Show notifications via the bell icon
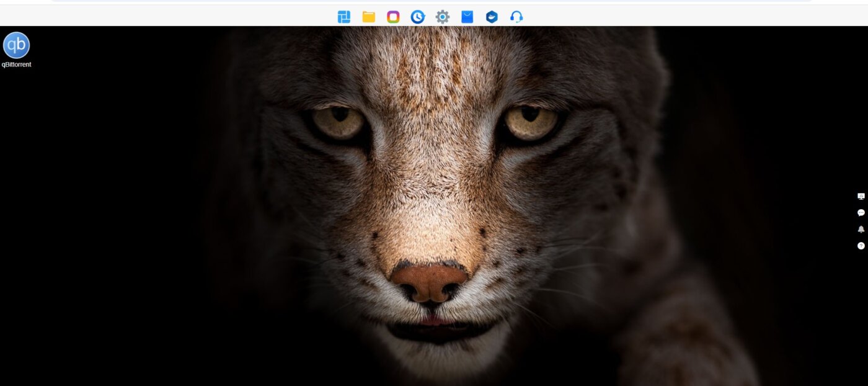The height and width of the screenshot is (386, 868). pyautogui.click(x=861, y=229)
